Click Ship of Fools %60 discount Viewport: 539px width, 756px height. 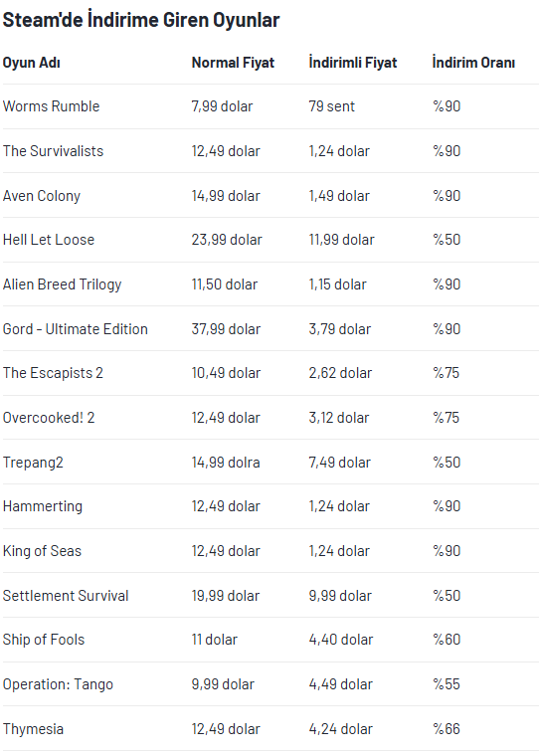point(447,640)
